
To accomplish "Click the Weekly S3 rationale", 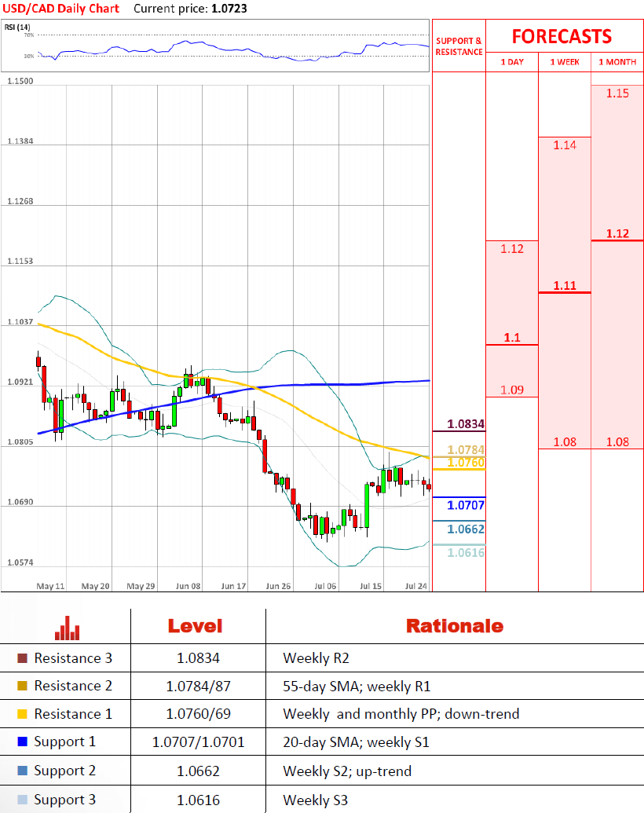I will point(315,800).
